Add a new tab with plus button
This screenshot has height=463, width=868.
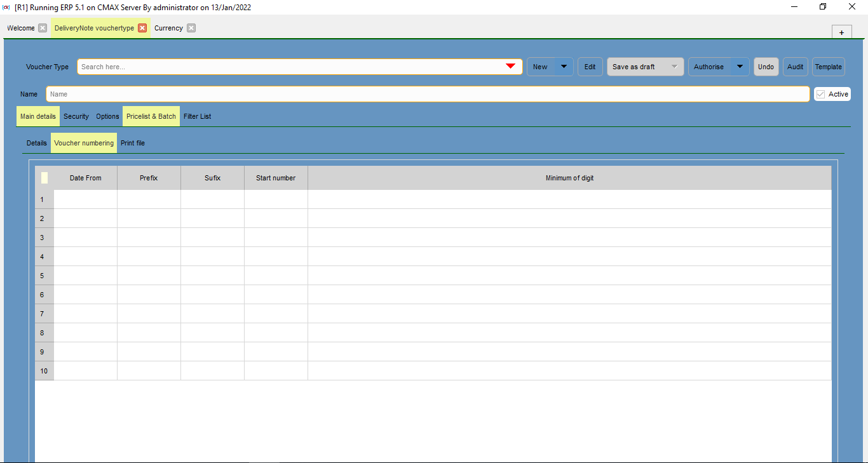(x=841, y=32)
